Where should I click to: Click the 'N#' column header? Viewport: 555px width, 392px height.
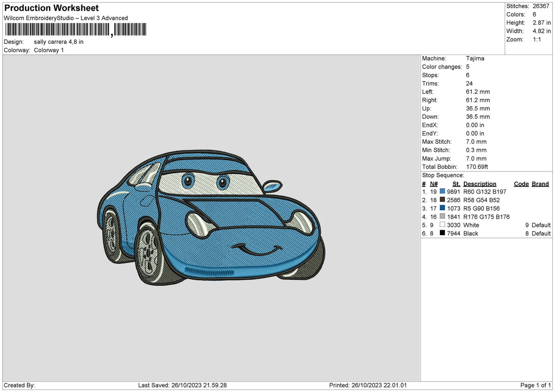(x=433, y=184)
